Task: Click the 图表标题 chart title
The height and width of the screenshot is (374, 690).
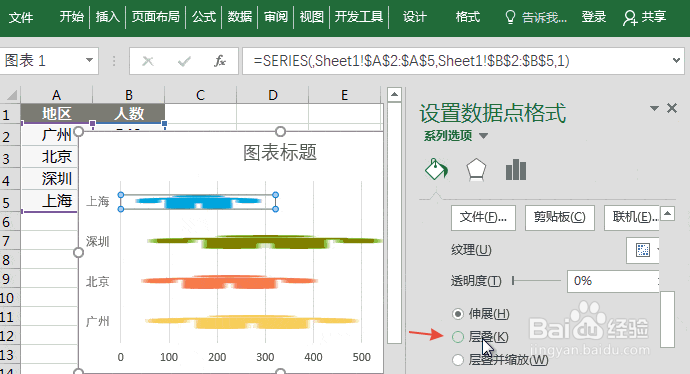Action: [x=280, y=152]
